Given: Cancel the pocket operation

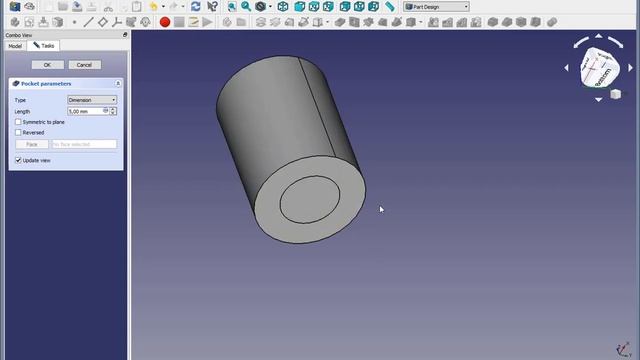Looking at the screenshot, I should pyautogui.click(x=84, y=65).
